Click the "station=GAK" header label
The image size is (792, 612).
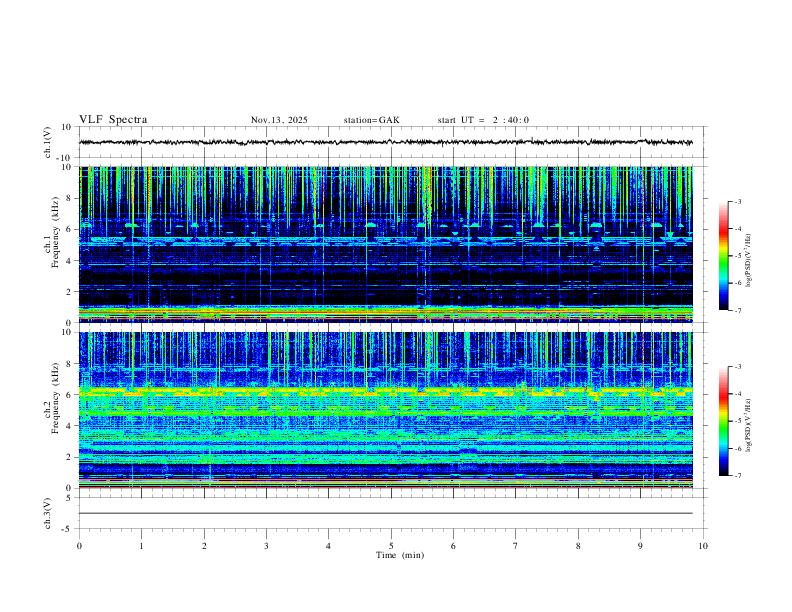click(372, 120)
